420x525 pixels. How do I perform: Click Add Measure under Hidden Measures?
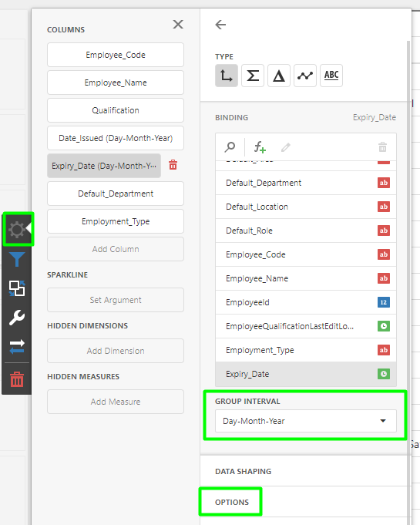[116, 402]
